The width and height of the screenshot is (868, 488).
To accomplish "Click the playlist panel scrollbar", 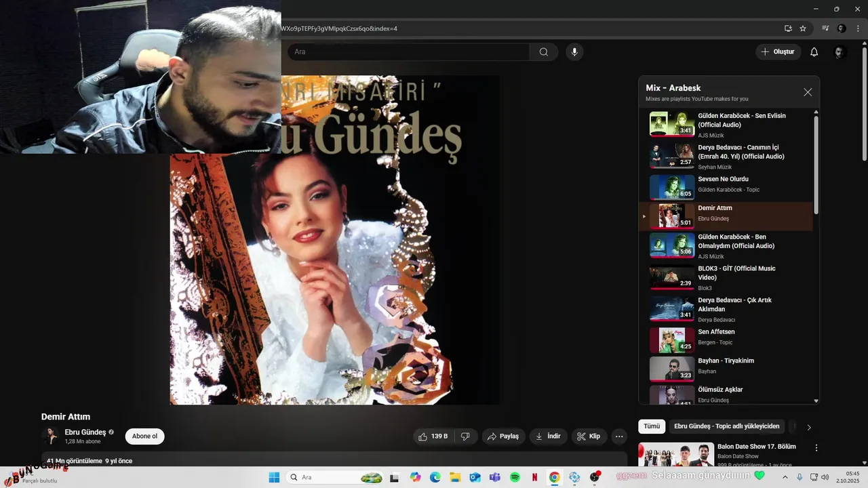I will point(816,165).
